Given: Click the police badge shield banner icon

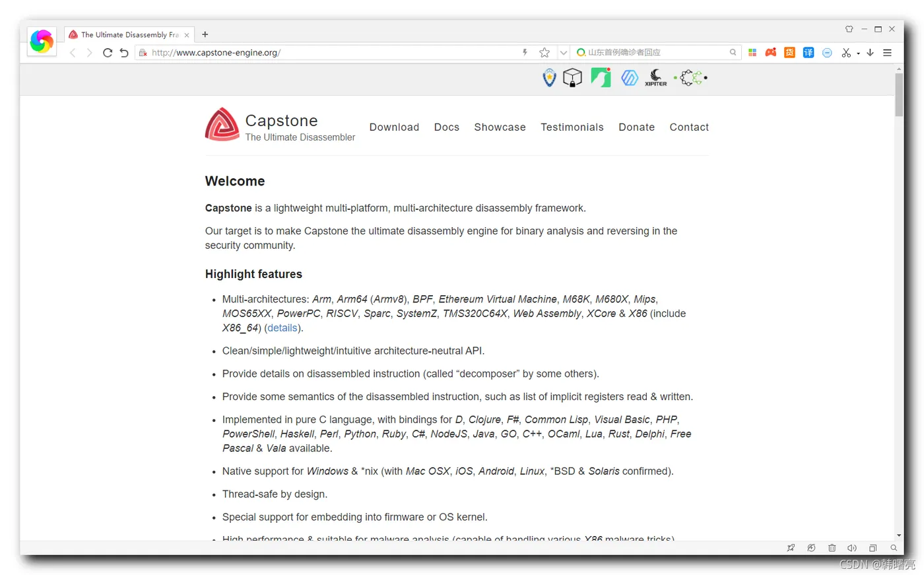Looking at the screenshot, I should tap(549, 78).
